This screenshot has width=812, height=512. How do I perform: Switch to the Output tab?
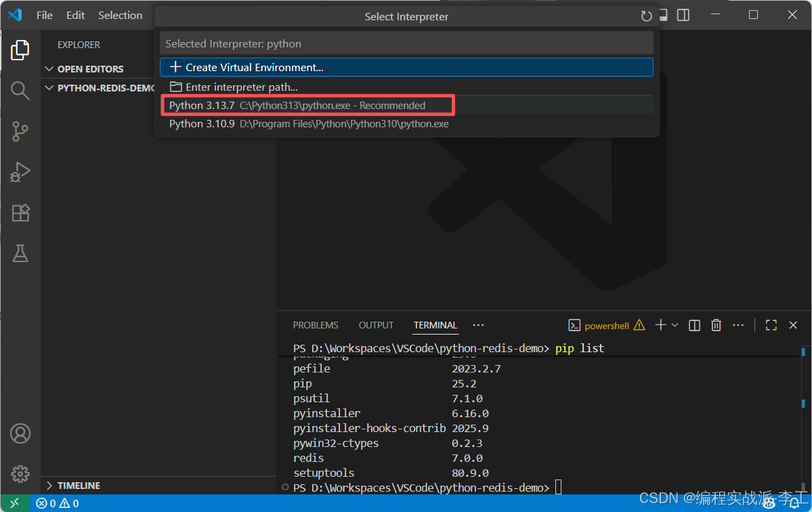376,325
